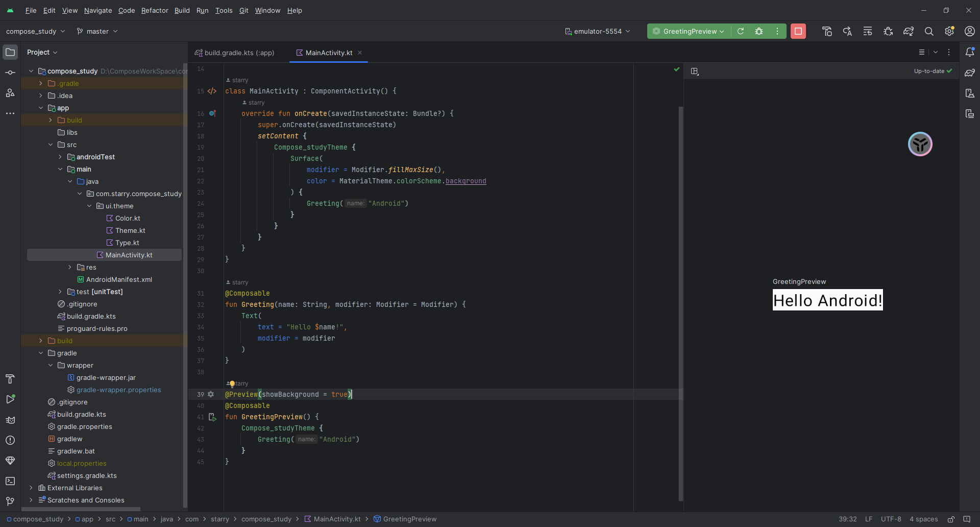The width and height of the screenshot is (980, 527).
Task: Click LF line separator in status bar
Action: pyautogui.click(x=869, y=519)
